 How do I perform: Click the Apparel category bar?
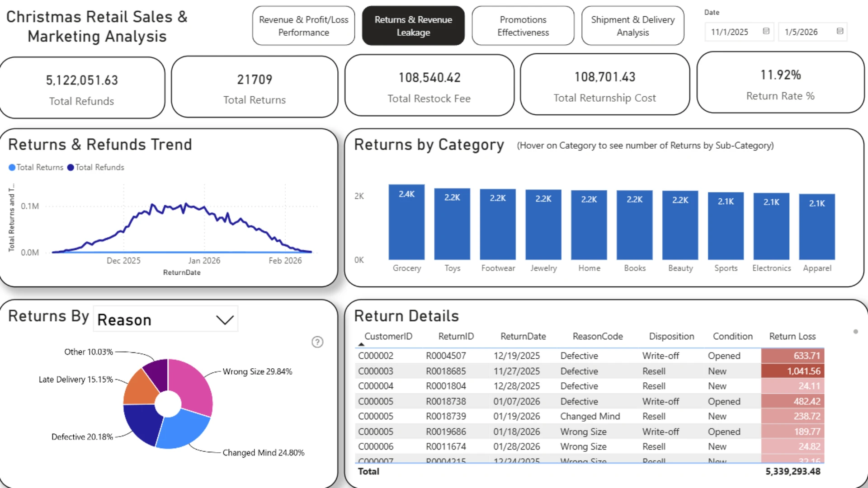(x=817, y=227)
